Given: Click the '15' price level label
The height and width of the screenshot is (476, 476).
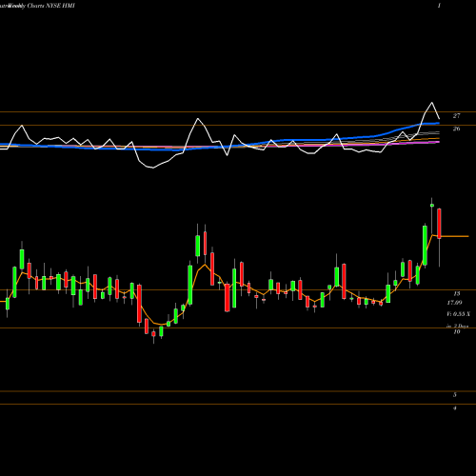Looking at the screenshot, I should 457,293.
